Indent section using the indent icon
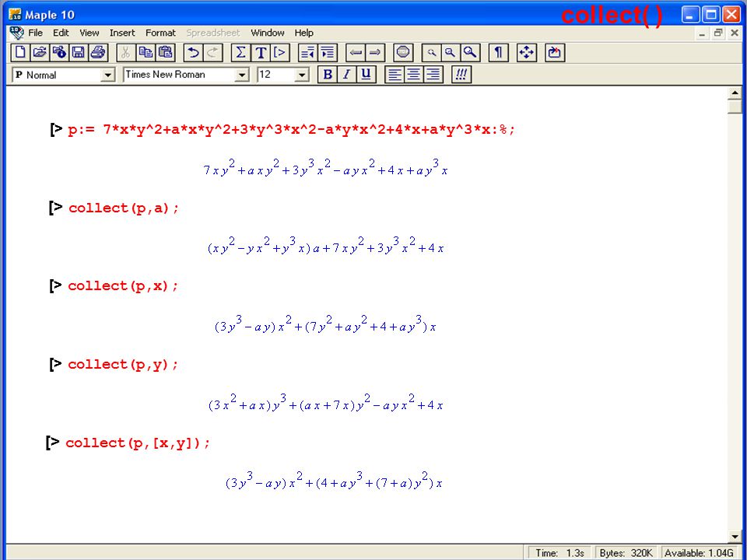 (328, 52)
